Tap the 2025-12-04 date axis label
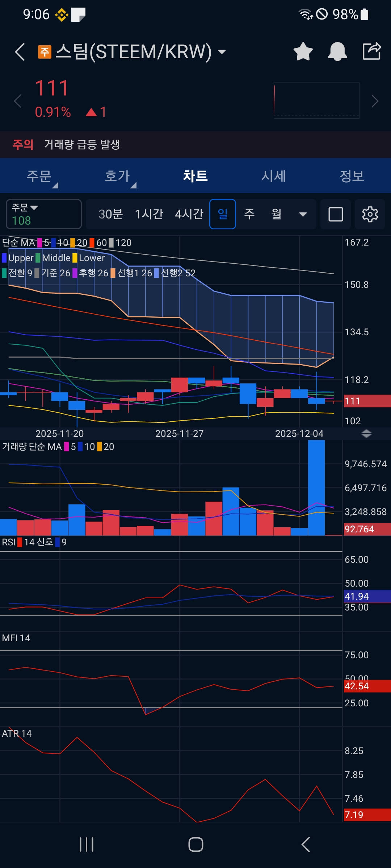Screen dimensions: 391x868 point(299,434)
